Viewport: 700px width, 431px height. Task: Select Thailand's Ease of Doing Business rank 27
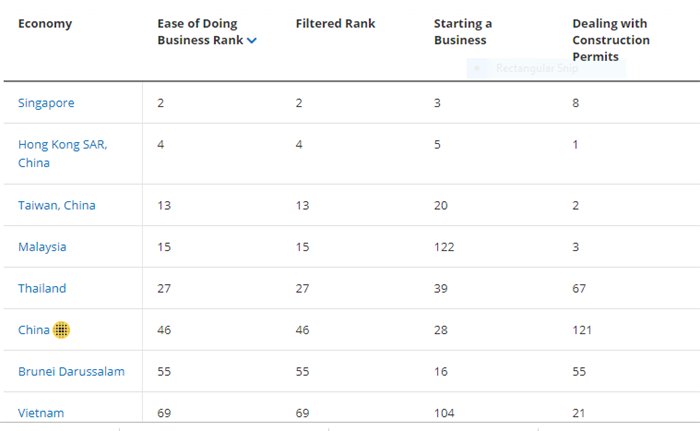tap(164, 288)
